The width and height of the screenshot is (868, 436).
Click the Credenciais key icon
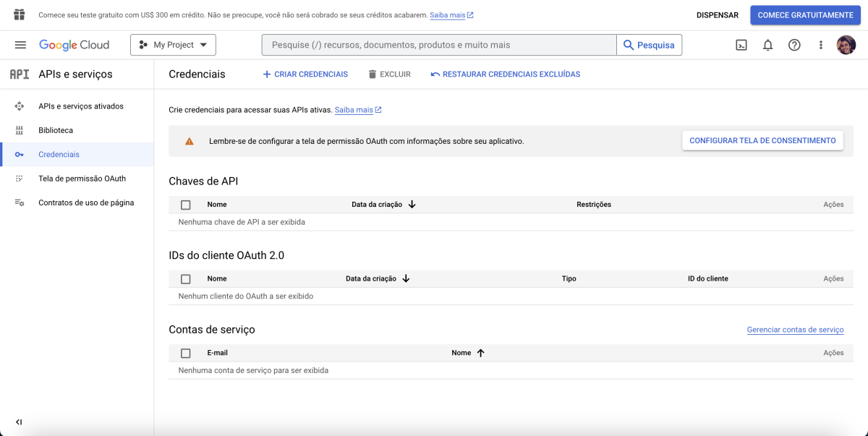(20, 155)
